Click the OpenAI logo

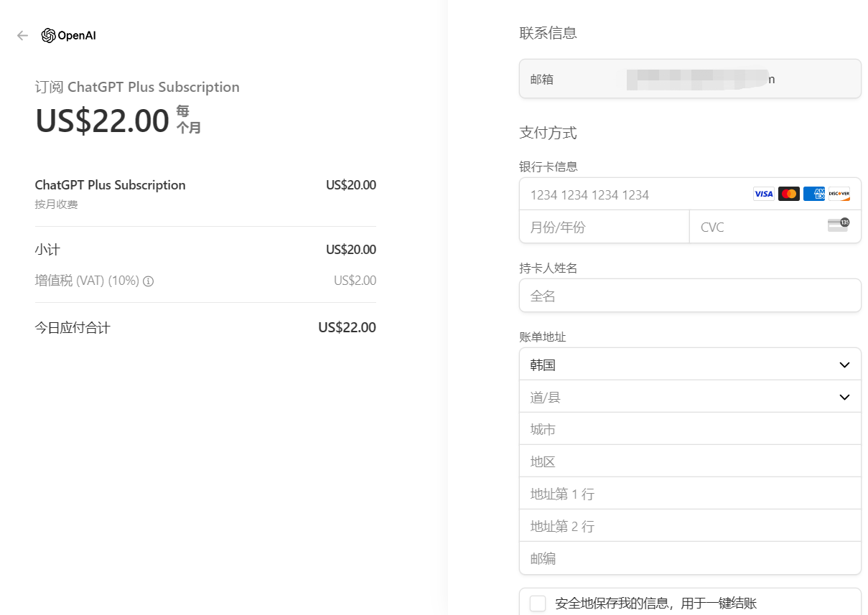tap(69, 36)
